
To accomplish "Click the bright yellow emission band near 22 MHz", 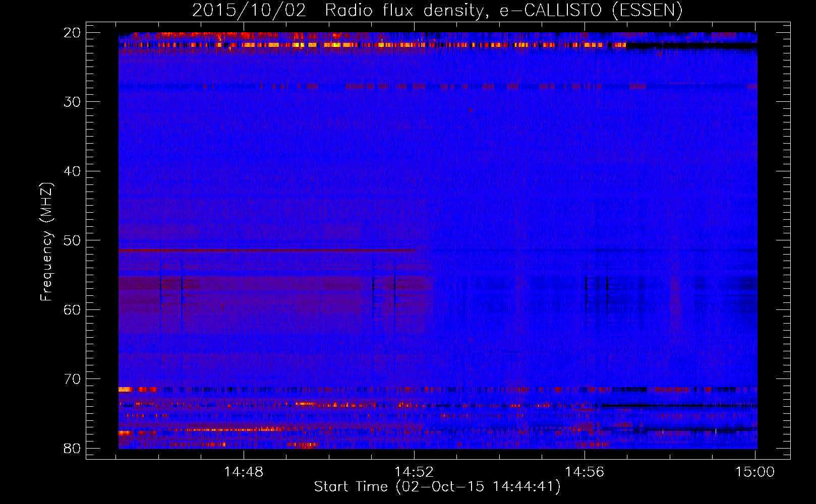I will [x=372, y=45].
